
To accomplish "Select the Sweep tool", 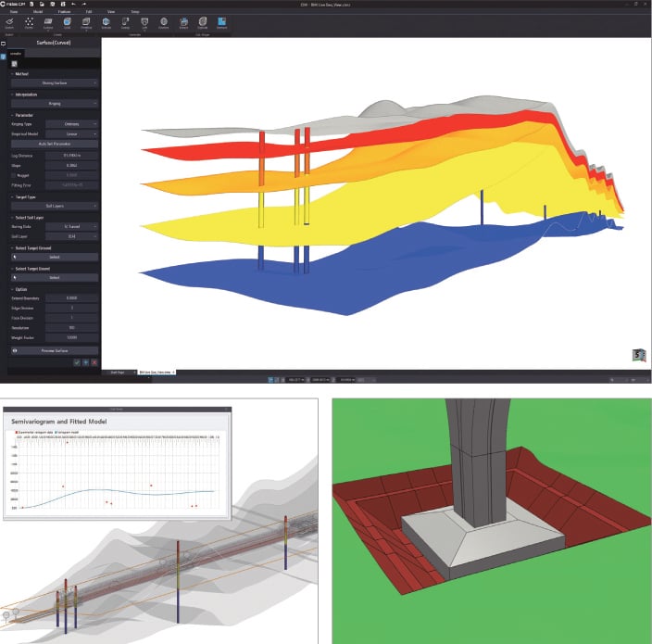I will coord(125,23).
